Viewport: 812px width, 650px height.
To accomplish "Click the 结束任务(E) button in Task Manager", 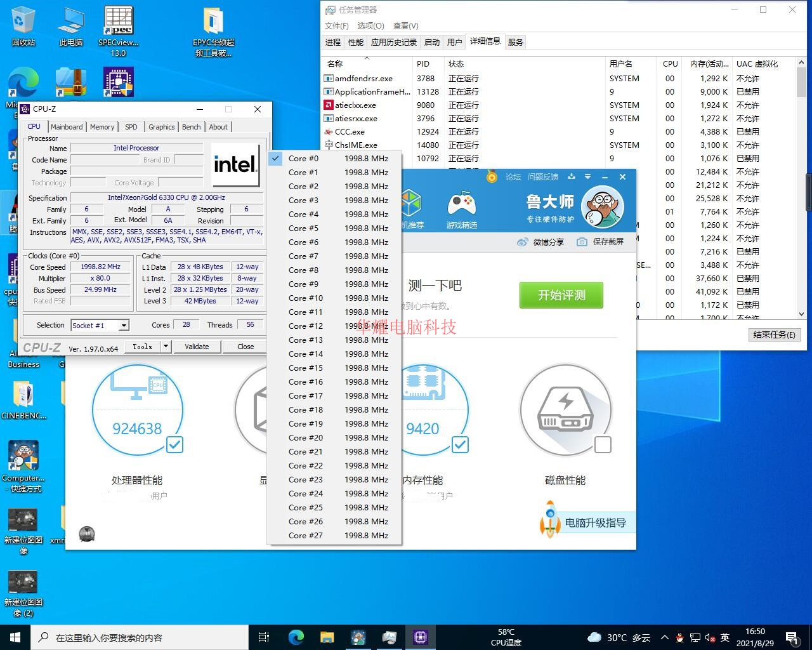I will coord(774,335).
